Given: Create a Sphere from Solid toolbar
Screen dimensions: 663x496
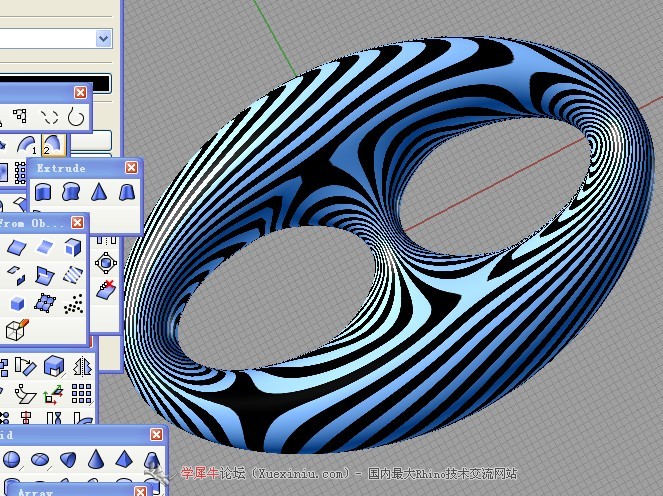Looking at the screenshot, I should coord(11,460).
